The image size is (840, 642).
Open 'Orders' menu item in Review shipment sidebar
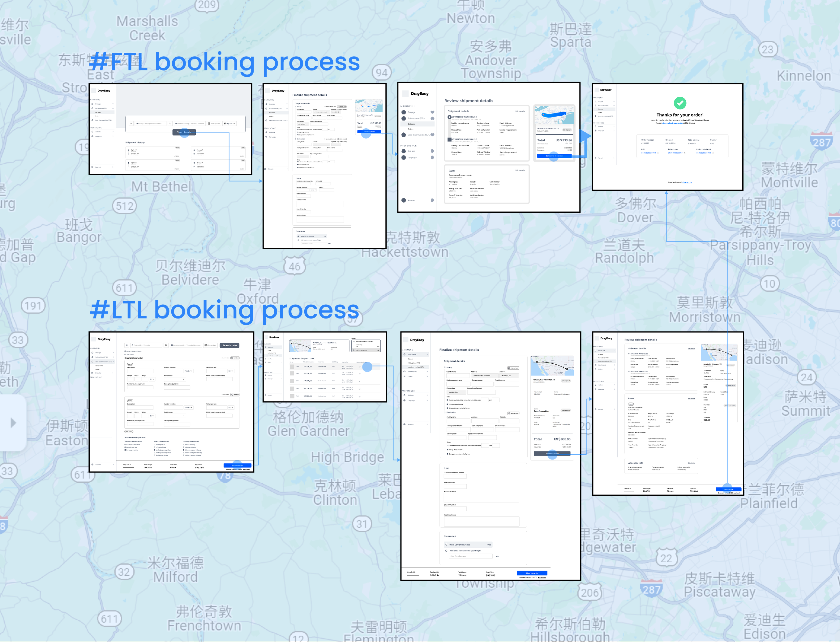410,129
